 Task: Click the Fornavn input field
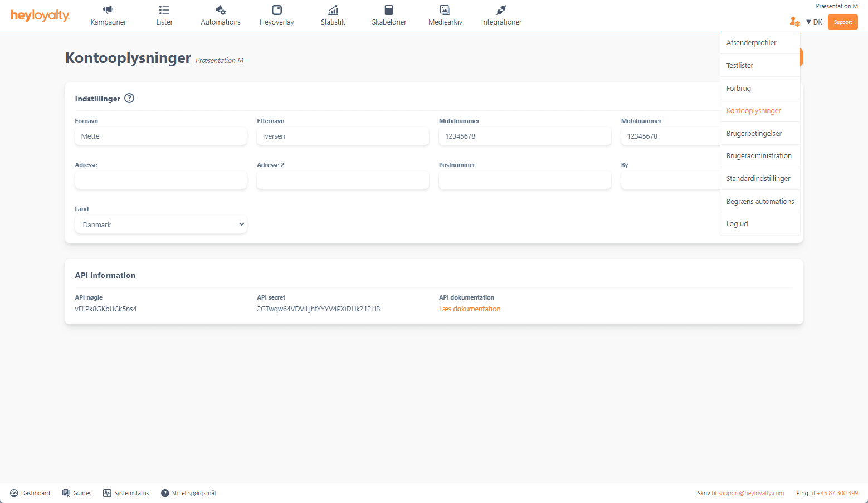tap(160, 136)
